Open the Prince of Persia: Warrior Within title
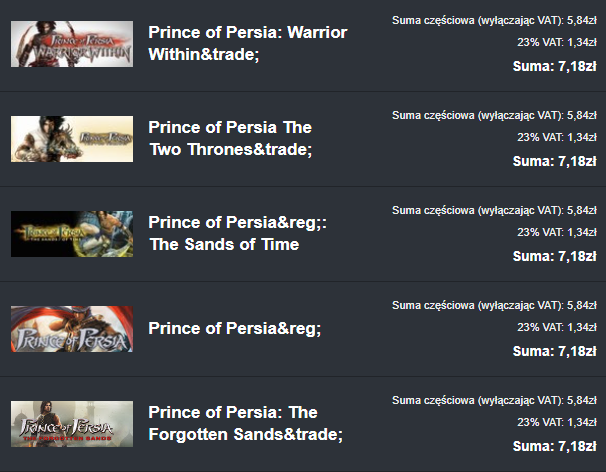This screenshot has width=606, height=472. coord(247,44)
